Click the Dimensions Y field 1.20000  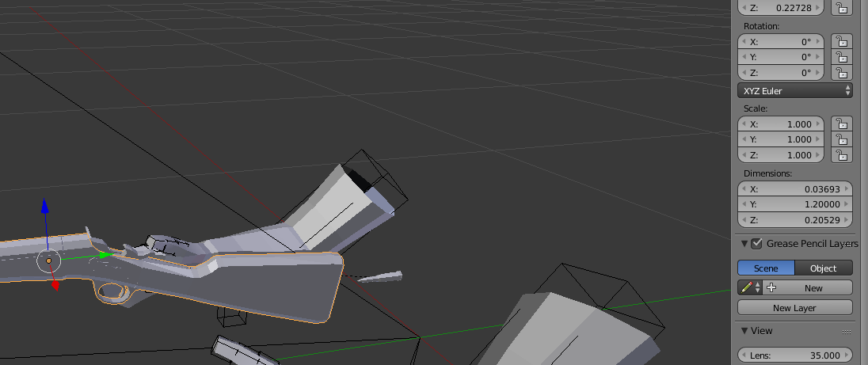point(795,204)
